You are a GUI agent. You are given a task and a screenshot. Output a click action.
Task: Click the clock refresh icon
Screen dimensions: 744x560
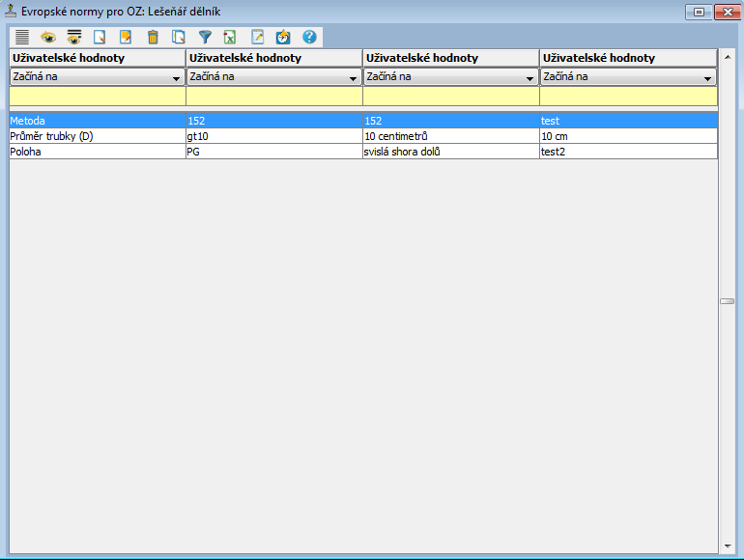[x=283, y=38]
